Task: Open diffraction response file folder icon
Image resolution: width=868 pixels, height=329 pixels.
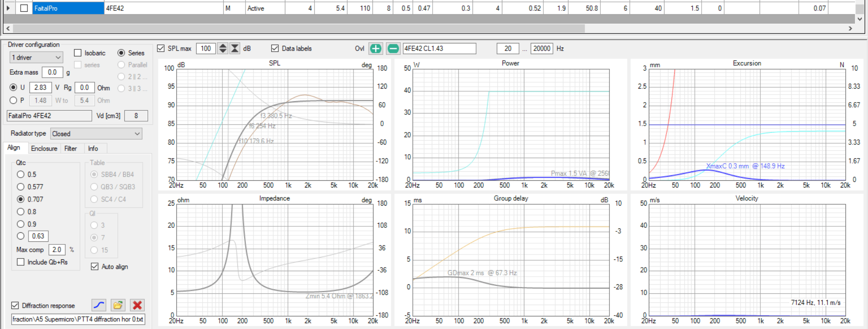Action: click(118, 305)
